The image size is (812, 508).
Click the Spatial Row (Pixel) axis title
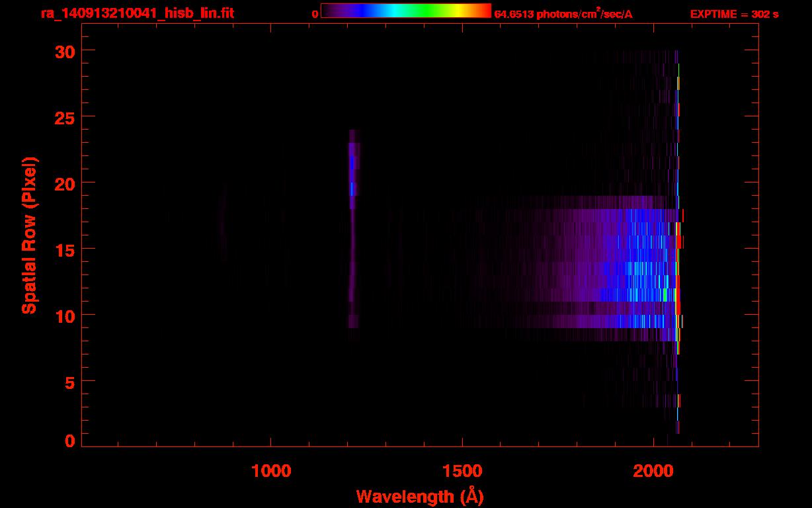point(29,235)
